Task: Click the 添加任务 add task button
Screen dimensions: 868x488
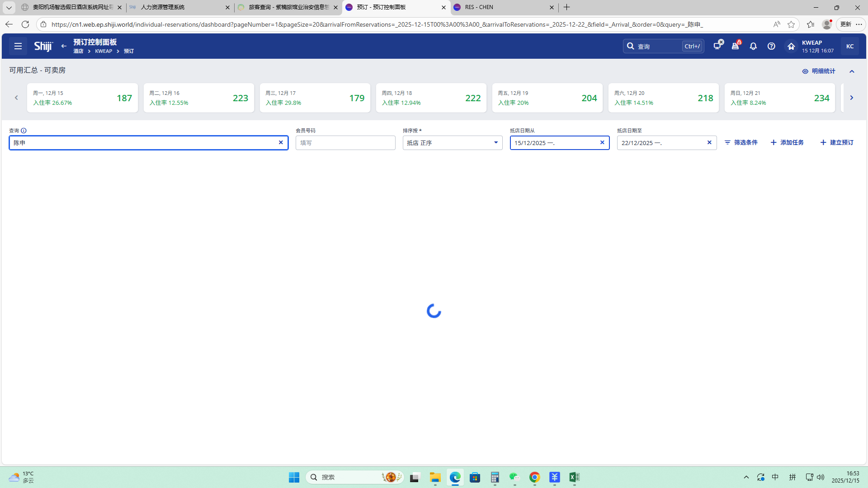Action: coord(787,142)
